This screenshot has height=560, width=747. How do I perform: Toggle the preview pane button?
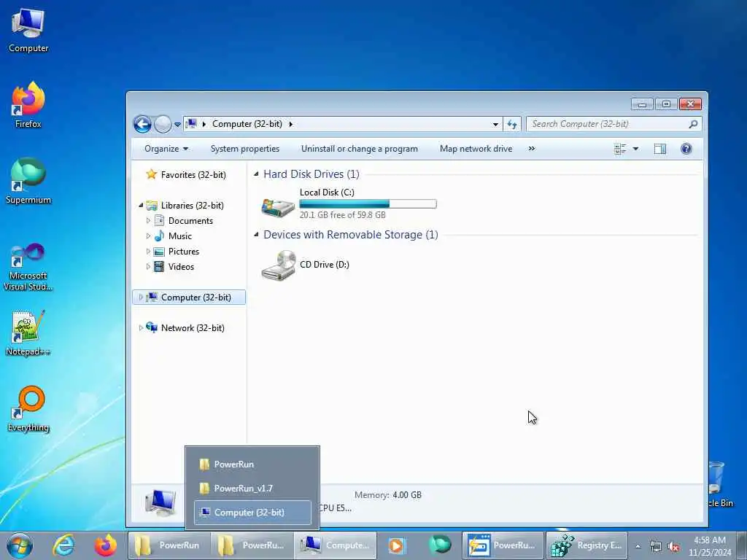coord(659,149)
